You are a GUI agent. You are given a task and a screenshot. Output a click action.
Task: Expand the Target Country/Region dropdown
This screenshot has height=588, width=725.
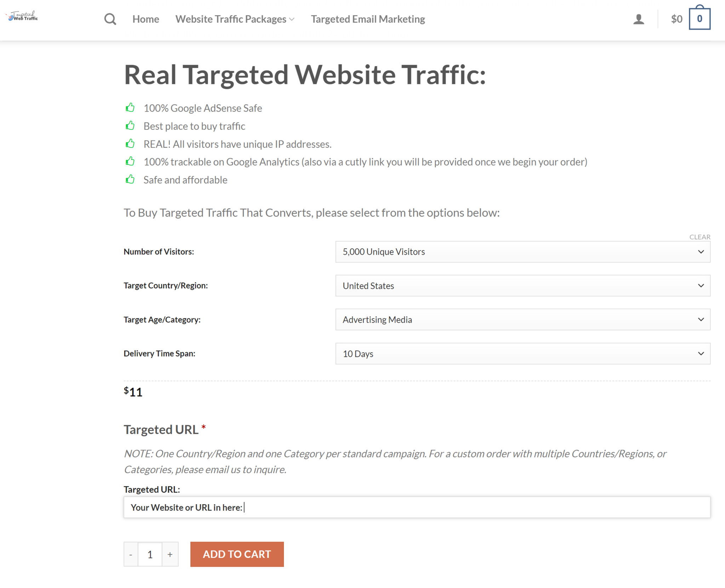click(522, 286)
